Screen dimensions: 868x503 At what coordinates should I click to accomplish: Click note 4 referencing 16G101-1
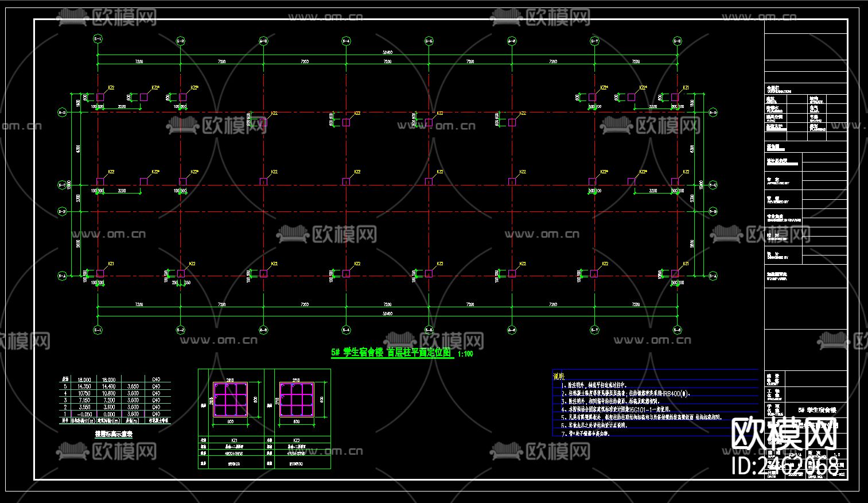pos(616,410)
